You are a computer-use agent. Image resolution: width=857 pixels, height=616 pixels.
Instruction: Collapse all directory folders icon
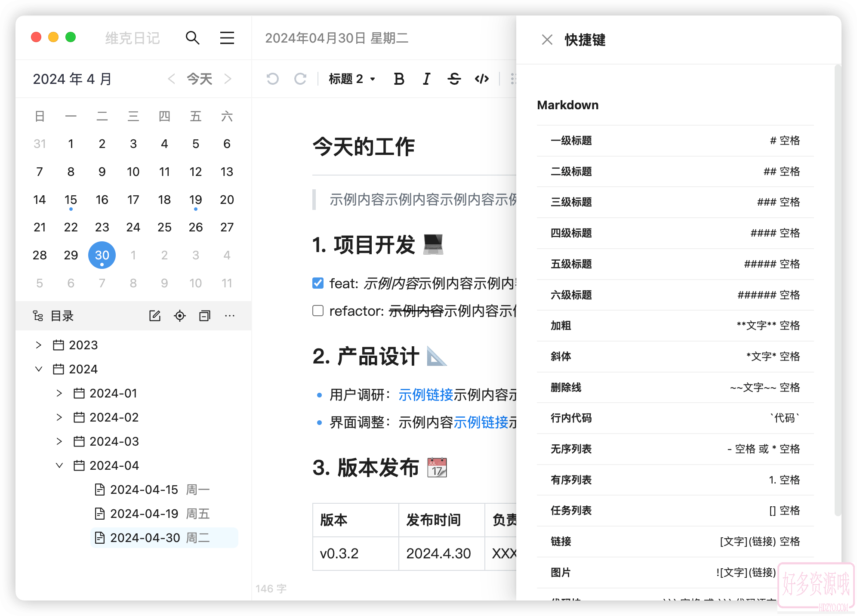click(x=205, y=316)
